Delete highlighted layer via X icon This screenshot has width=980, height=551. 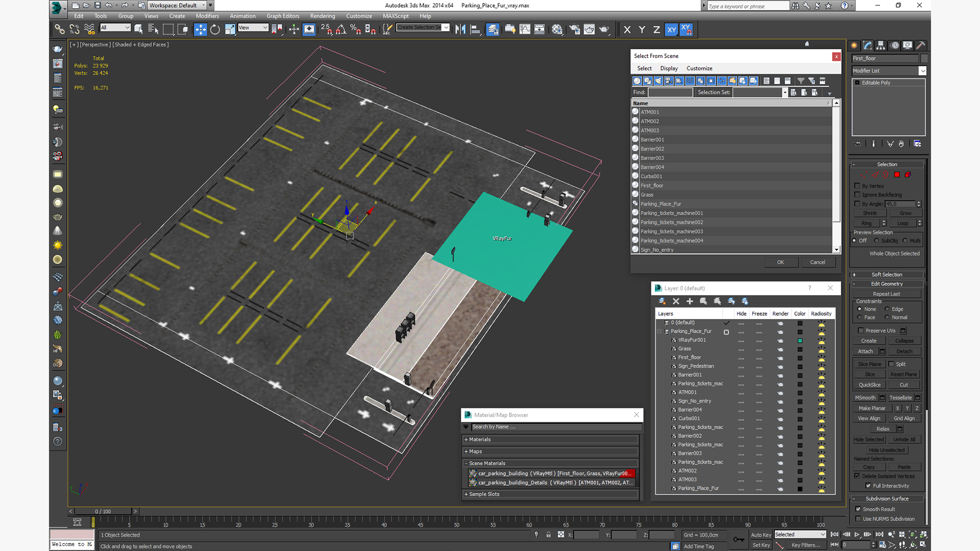tap(676, 302)
